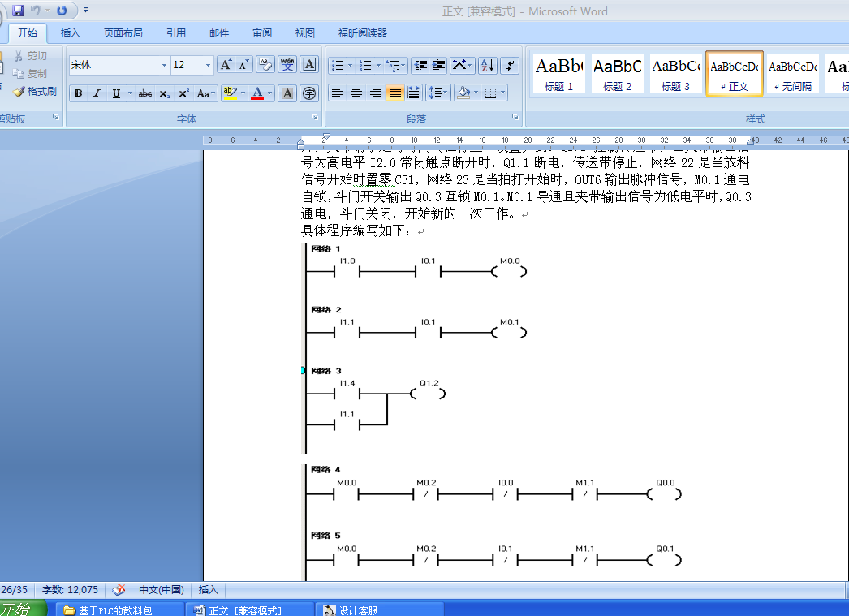The height and width of the screenshot is (616, 849).
Task: Click the Save icon in quick access toolbar
Action: (x=18, y=11)
